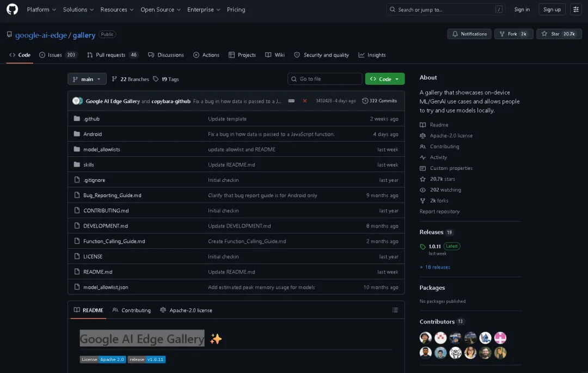
Task: Switch to the Actions tab
Action: (206, 55)
